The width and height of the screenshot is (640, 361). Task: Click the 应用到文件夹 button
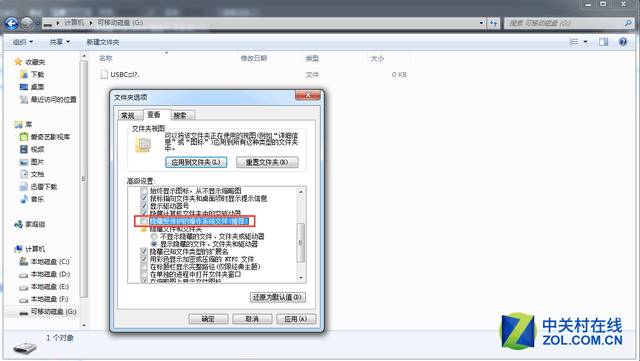(x=196, y=162)
